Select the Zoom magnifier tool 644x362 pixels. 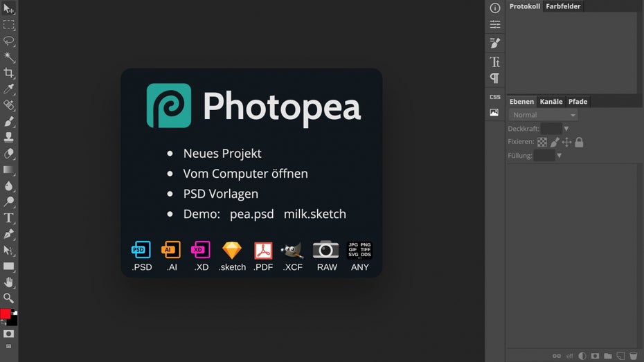9,298
